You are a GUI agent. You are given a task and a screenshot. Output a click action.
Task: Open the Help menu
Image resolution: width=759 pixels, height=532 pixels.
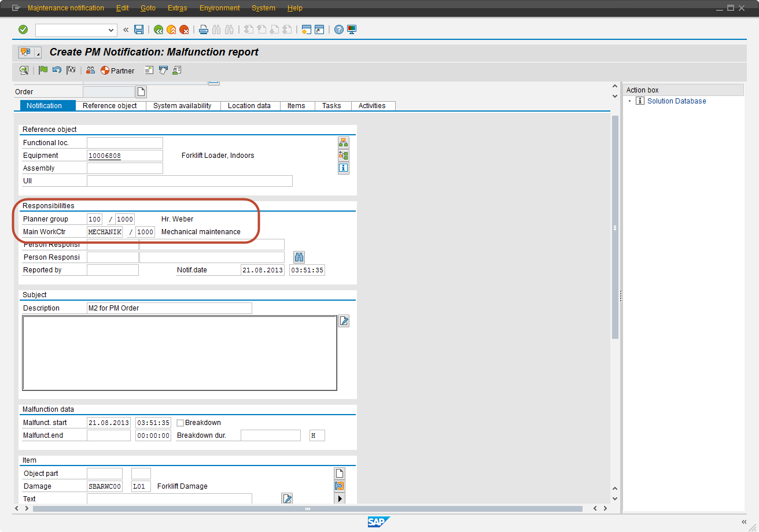295,8
